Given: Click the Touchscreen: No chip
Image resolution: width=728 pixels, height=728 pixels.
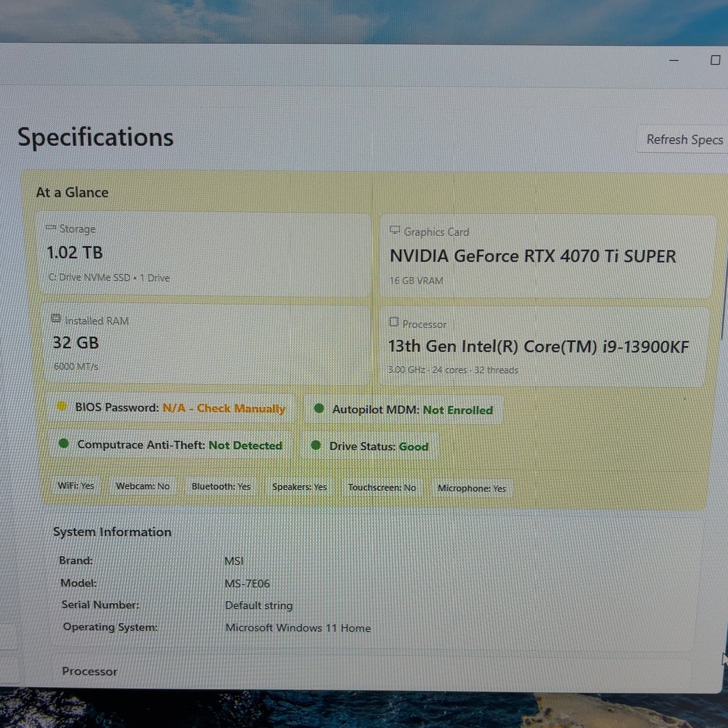Looking at the screenshot, I should point(382,488).
